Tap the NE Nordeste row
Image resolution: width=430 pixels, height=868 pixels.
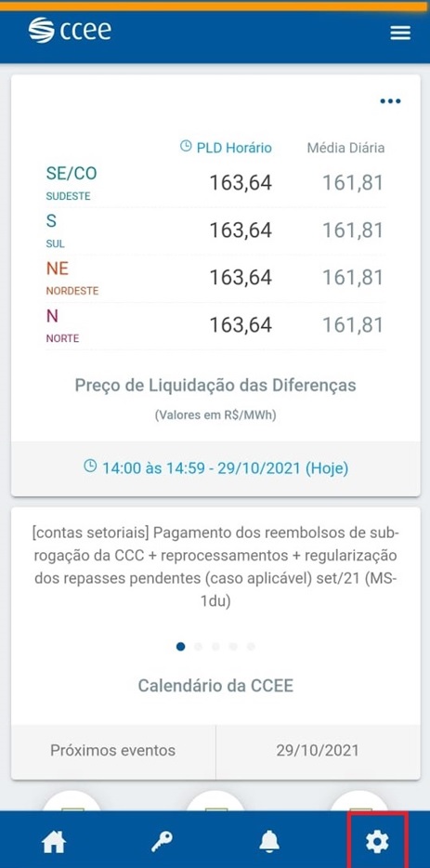pyautogui.click(x=215, y=279)
